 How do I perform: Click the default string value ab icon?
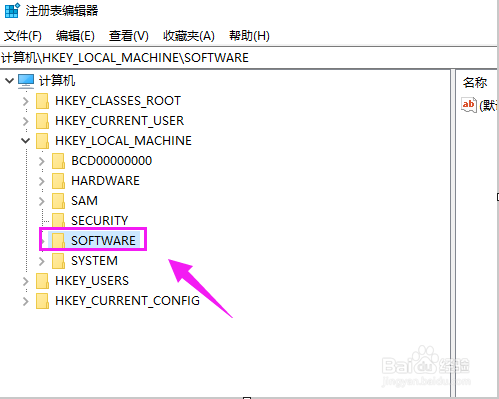point(468,105)
